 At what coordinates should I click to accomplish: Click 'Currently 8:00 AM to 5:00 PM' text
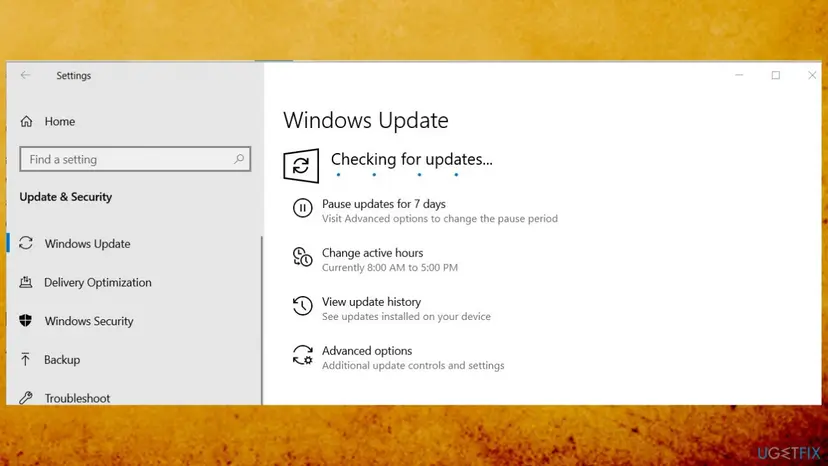[x=390, y=267]
